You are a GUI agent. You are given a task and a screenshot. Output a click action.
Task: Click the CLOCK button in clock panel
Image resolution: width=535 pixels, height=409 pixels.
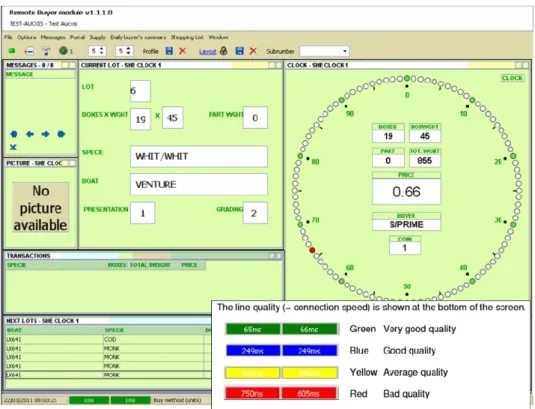512,78
